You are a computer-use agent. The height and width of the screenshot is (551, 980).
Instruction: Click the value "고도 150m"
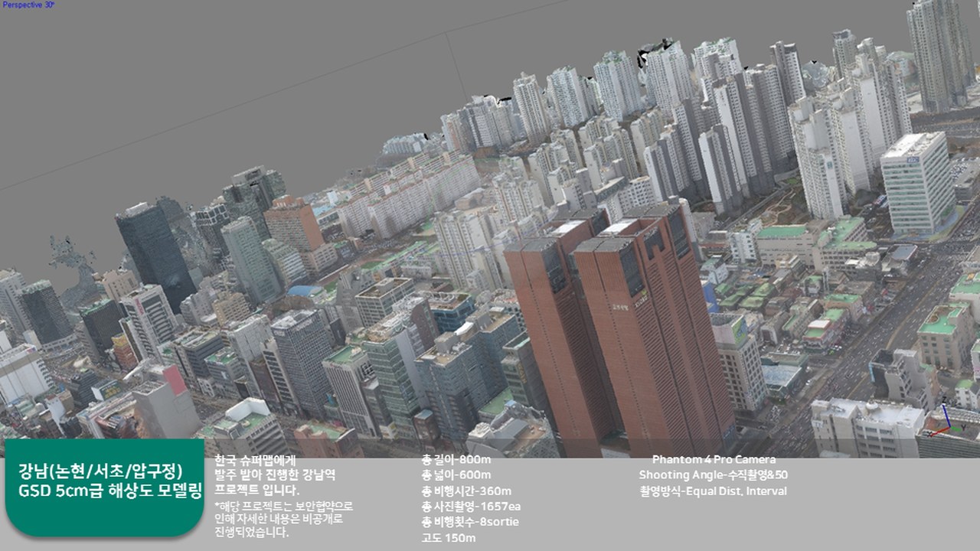(x=448, y=538)
